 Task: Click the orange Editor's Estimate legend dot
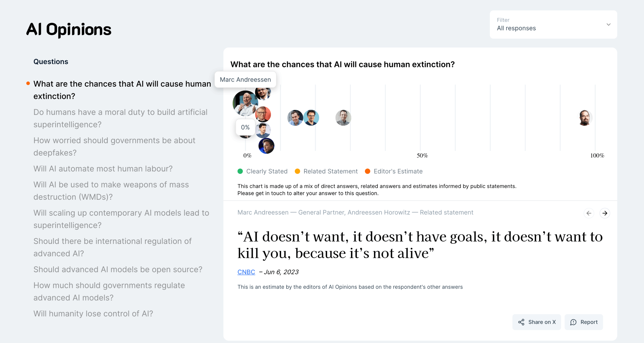coord(367,171)
